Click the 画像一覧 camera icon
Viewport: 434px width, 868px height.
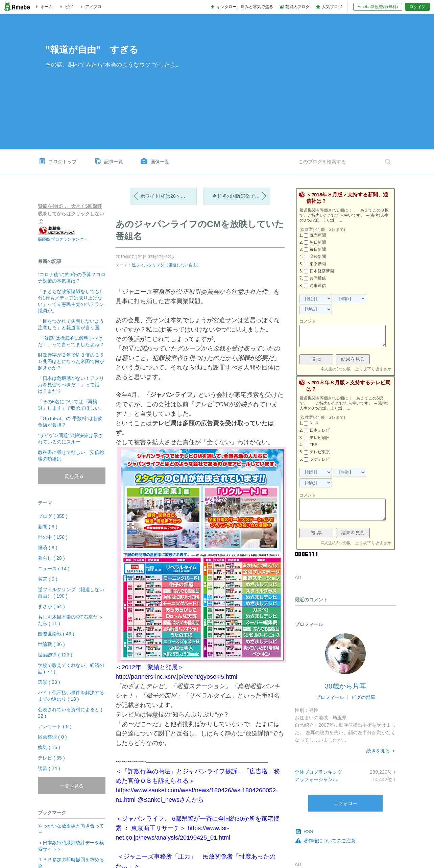pos(144,161)
